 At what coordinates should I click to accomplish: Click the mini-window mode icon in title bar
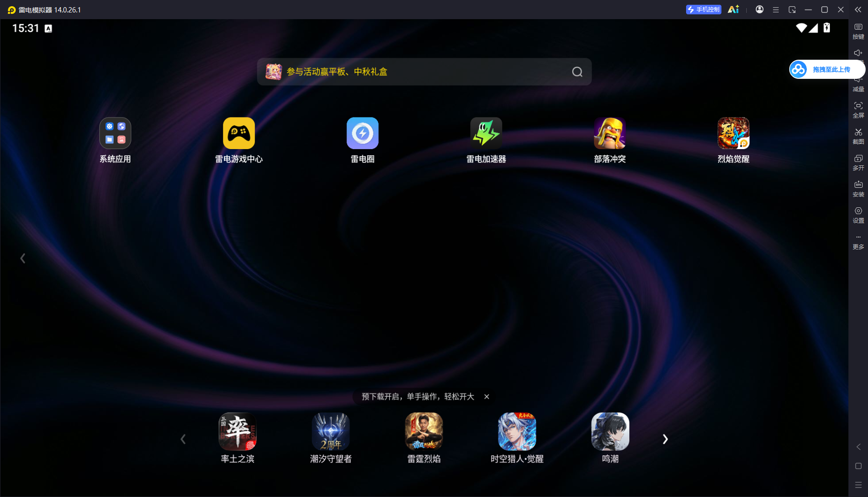tap(792, 10)
